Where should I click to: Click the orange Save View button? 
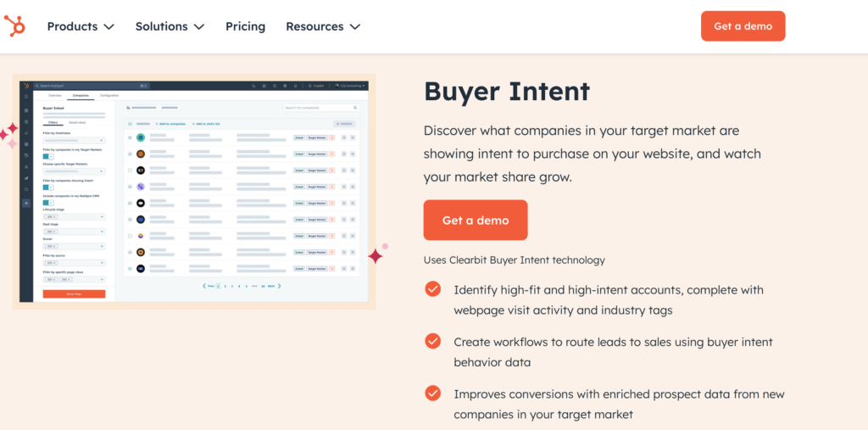click(x=74, y=293)
